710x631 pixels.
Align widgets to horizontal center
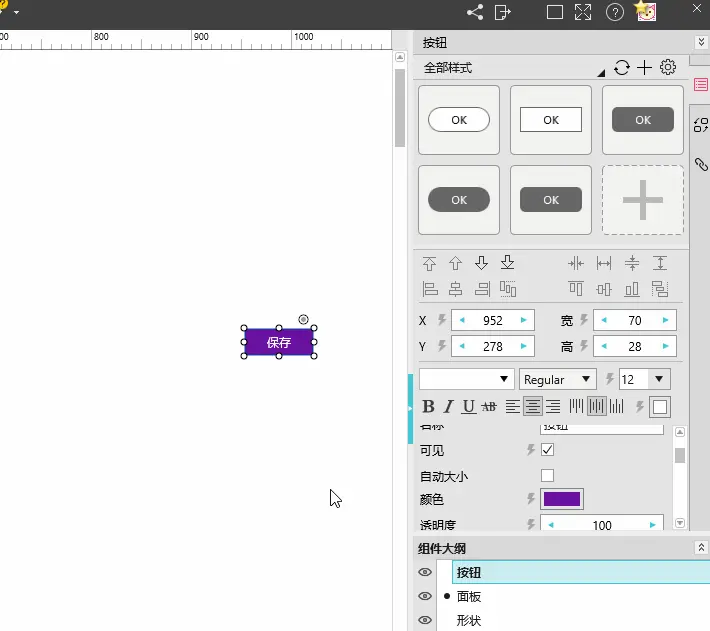[x=456, y=289]
